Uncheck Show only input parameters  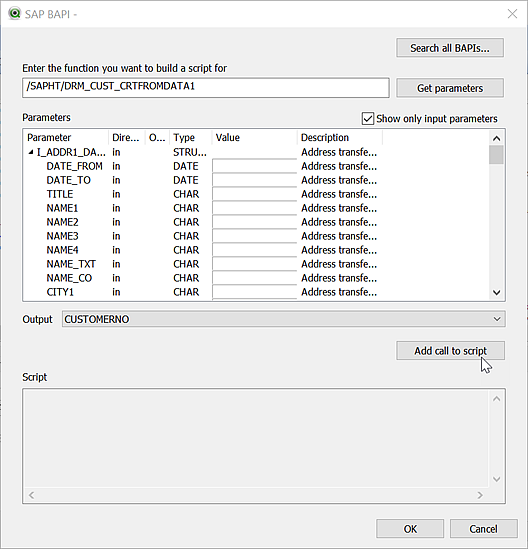coord(368,119)
